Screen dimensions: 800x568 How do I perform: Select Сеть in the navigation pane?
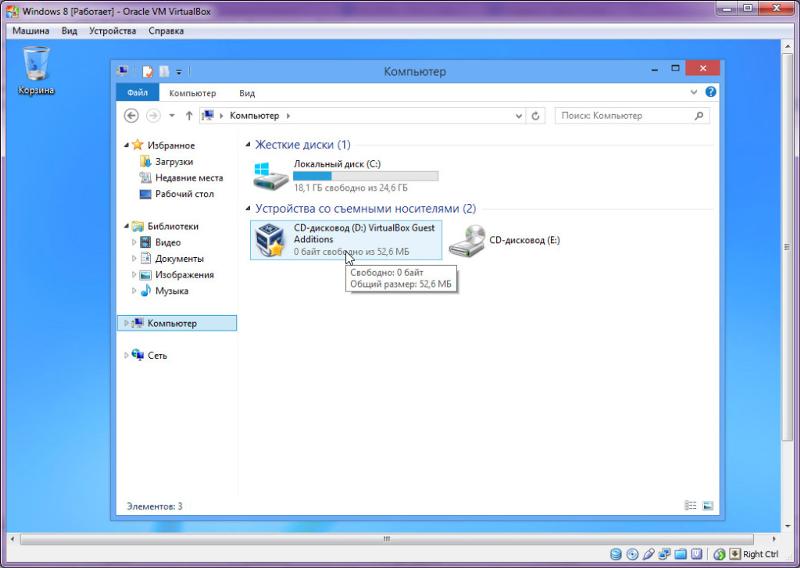(157, 356)
